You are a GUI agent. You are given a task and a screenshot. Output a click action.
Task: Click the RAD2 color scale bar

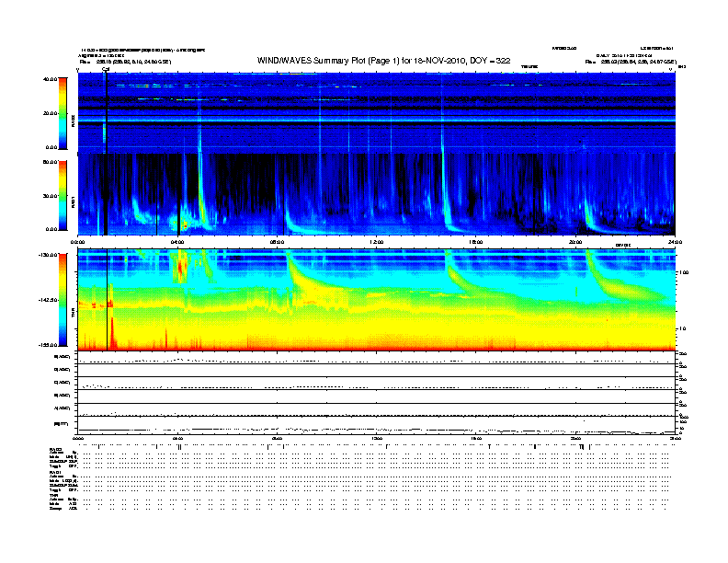point(63,113)
